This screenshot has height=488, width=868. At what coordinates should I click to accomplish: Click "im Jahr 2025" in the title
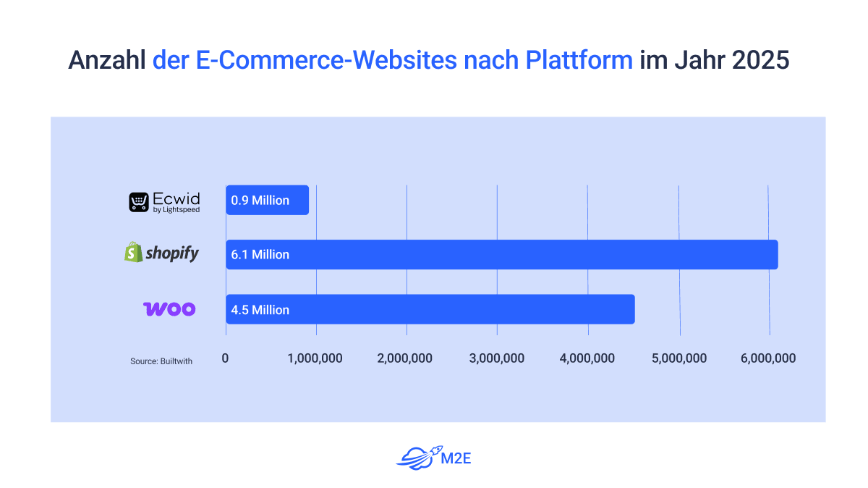coord(714,60)
